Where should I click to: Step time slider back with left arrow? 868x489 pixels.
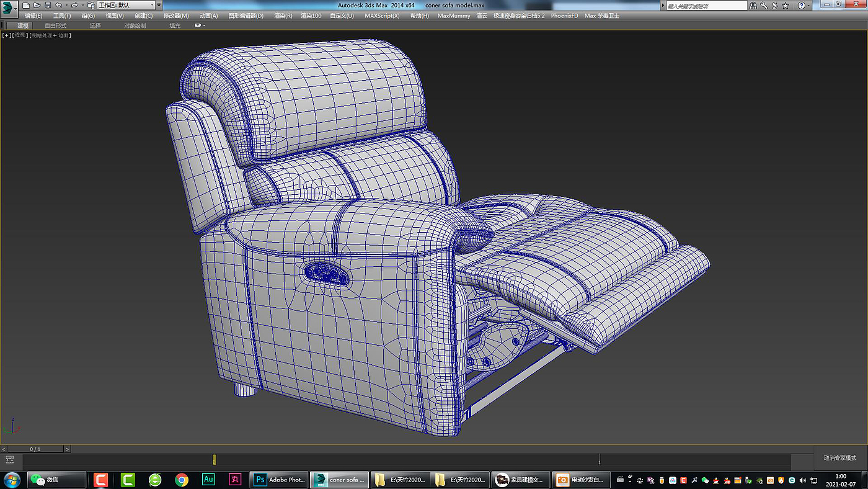[4, 449]
